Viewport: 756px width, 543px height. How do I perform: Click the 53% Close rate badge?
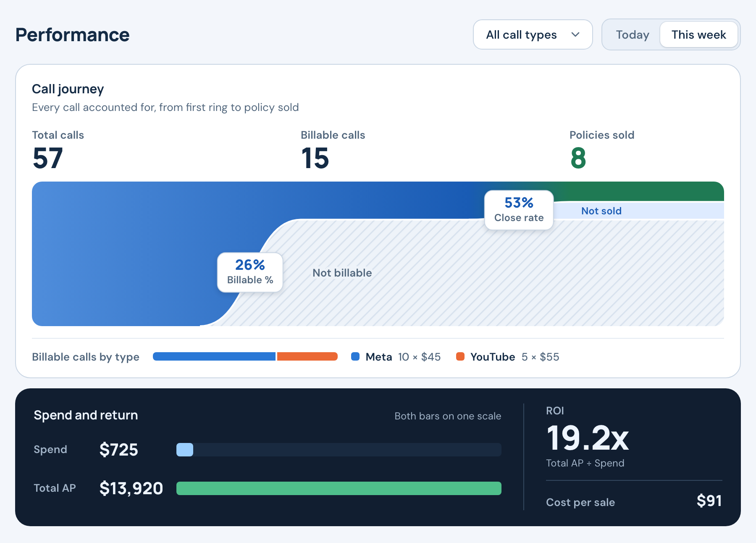(x=519, y=210)
